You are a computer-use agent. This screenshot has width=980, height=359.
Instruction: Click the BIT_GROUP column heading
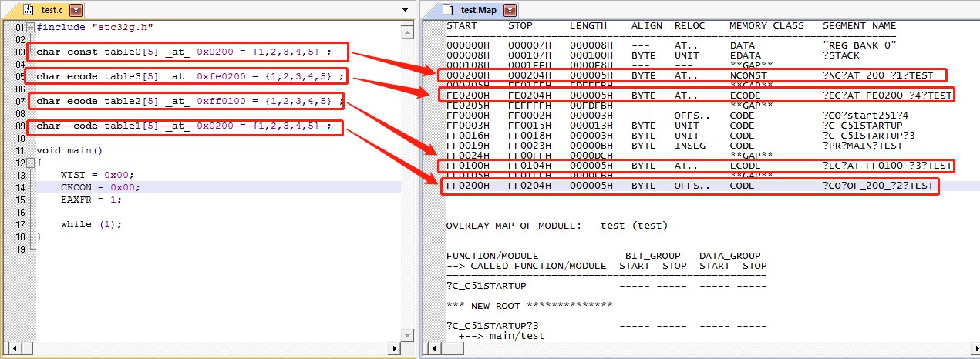(653, 256)
